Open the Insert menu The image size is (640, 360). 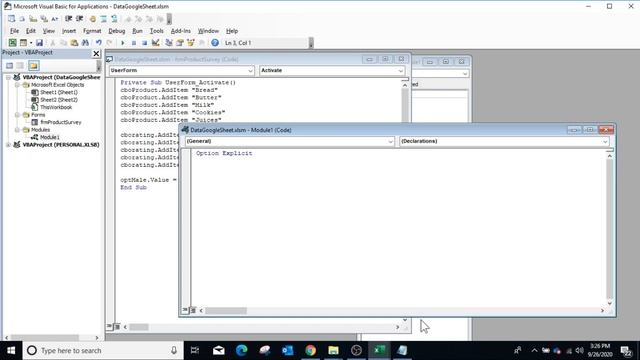tap(69, 31)
